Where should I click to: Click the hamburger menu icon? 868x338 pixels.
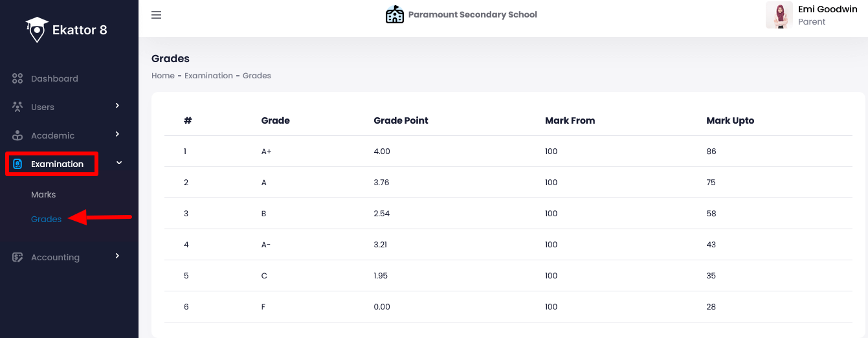pyautogui.click(x=156, y=15)
